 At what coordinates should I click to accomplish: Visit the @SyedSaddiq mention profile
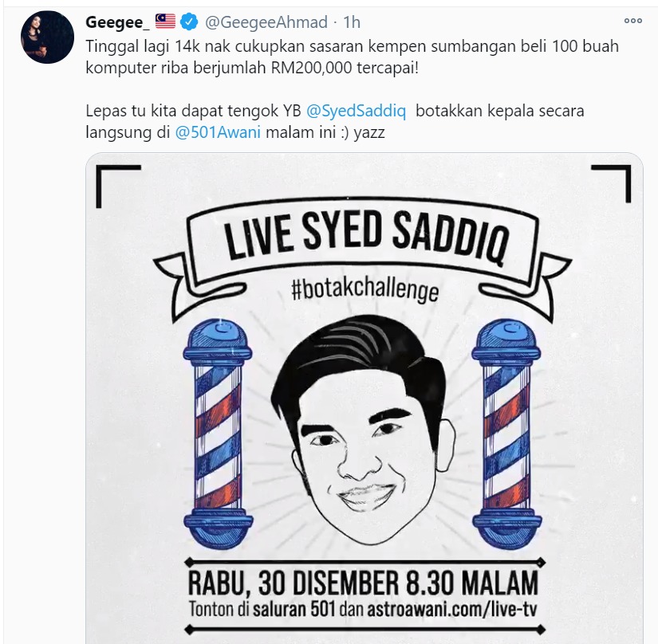[356, 111]
